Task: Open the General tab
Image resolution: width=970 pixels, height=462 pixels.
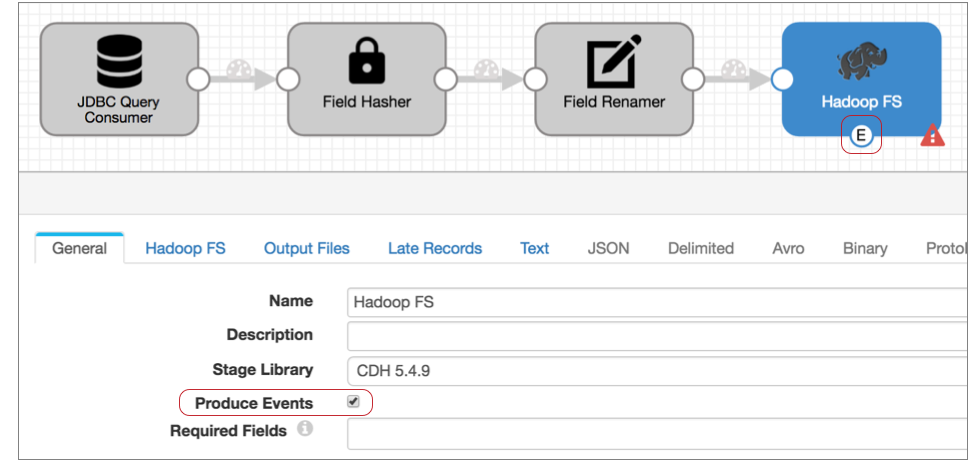Action: pos(79,248)
